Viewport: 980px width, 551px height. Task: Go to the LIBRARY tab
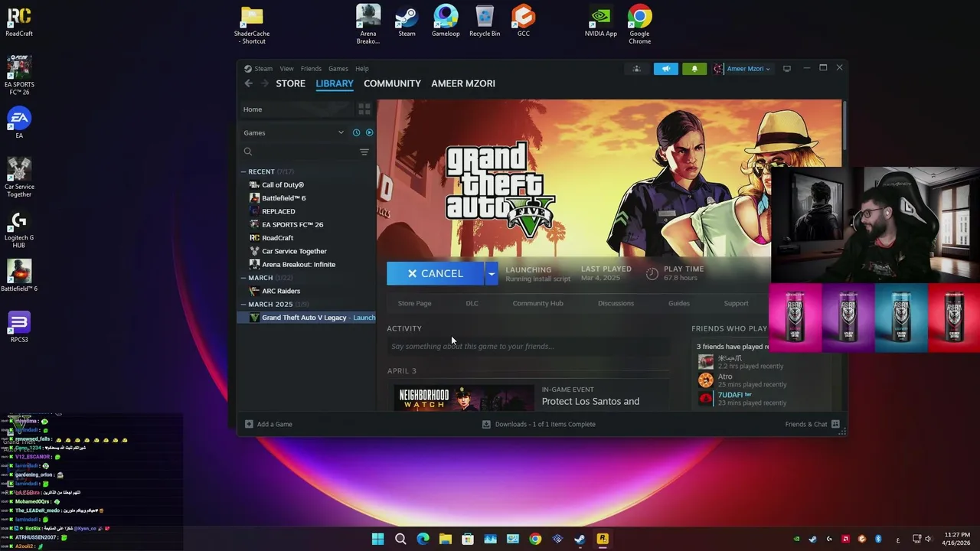pos(335,83)
